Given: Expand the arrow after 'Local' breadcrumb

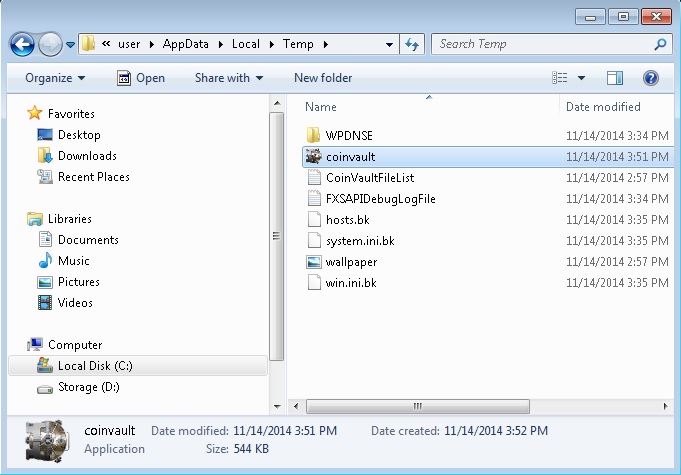Looking at the screenshot, I should point(272,44).
